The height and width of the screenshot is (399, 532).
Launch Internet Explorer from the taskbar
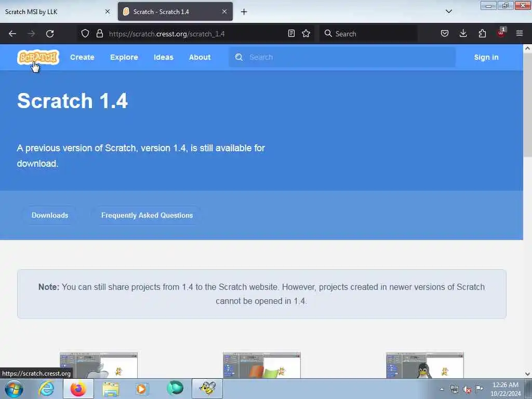(46, 389)
